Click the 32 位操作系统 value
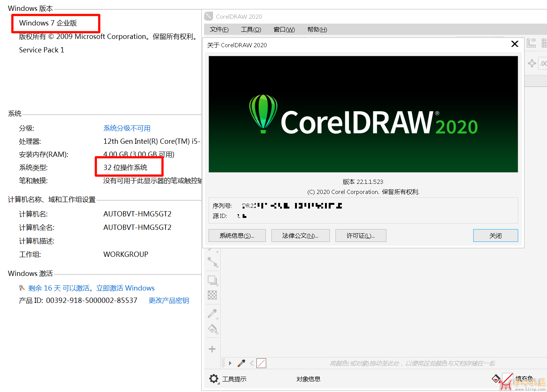The width and height of the screenshot is (547, 392). [125, 167]
